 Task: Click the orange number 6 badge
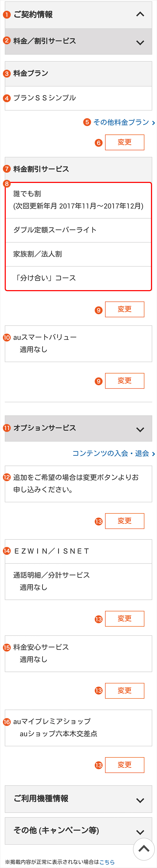98,143
